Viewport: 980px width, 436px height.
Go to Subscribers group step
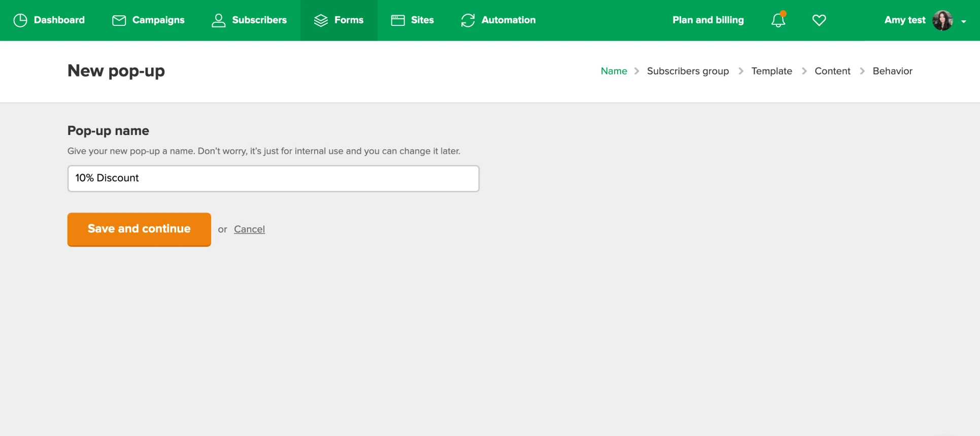click(688, 71)
